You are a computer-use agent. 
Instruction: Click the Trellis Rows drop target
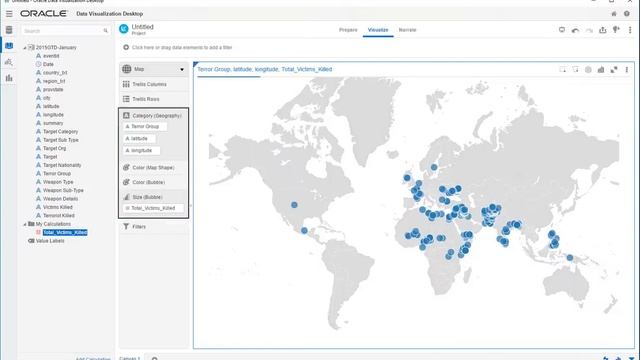154,99
